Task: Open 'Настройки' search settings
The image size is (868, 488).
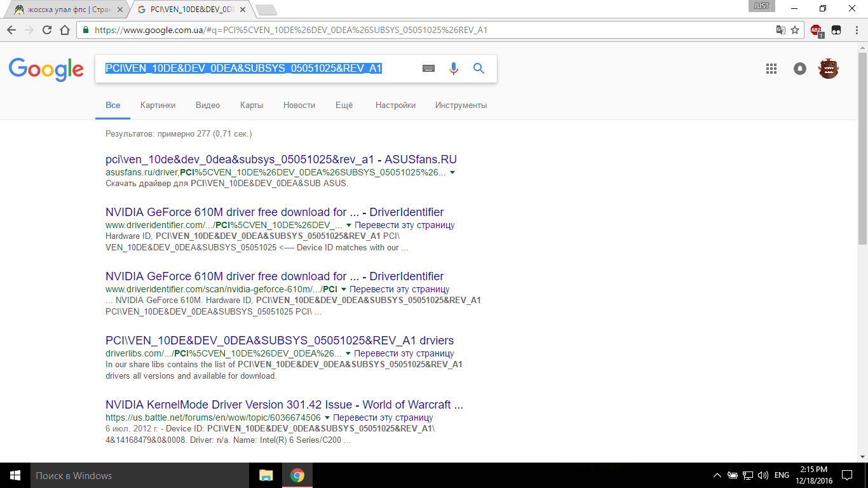Action: (x=395, y=105)
